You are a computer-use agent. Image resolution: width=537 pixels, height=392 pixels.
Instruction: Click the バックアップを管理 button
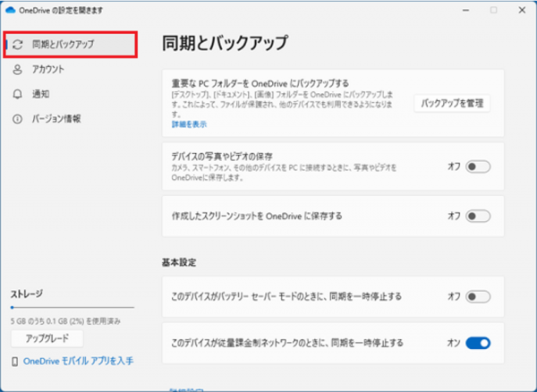(x=452, y=104)
